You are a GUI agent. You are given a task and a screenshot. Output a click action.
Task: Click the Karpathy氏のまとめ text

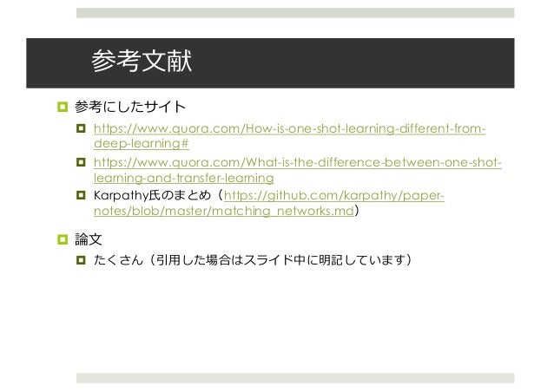pos(152,195)
